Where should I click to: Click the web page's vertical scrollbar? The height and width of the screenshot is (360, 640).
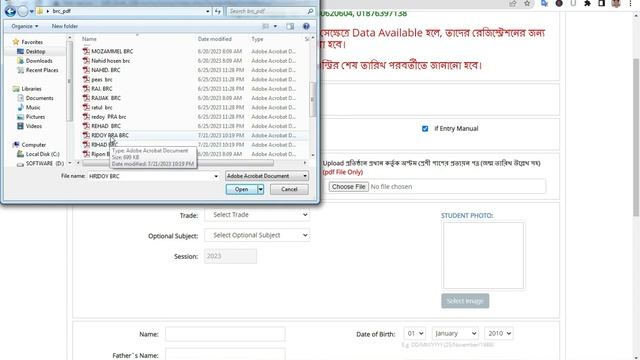[636, 137]
